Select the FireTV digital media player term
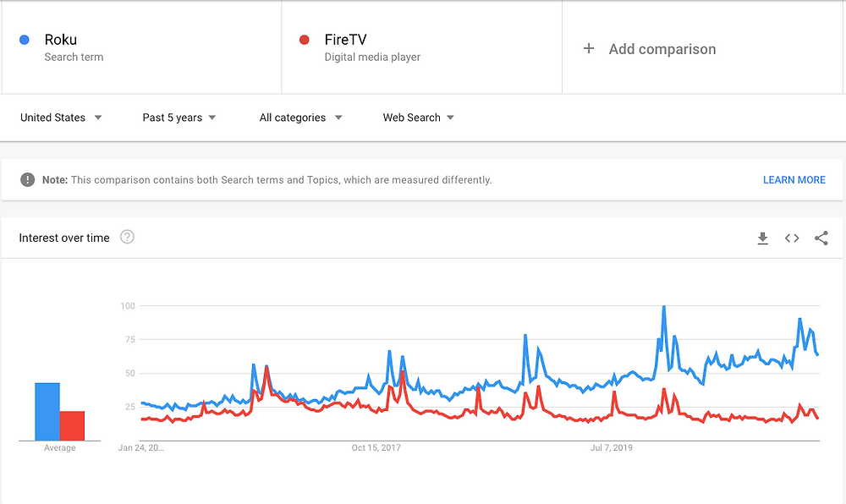846x504 pixels. click(x=422, y=47)
